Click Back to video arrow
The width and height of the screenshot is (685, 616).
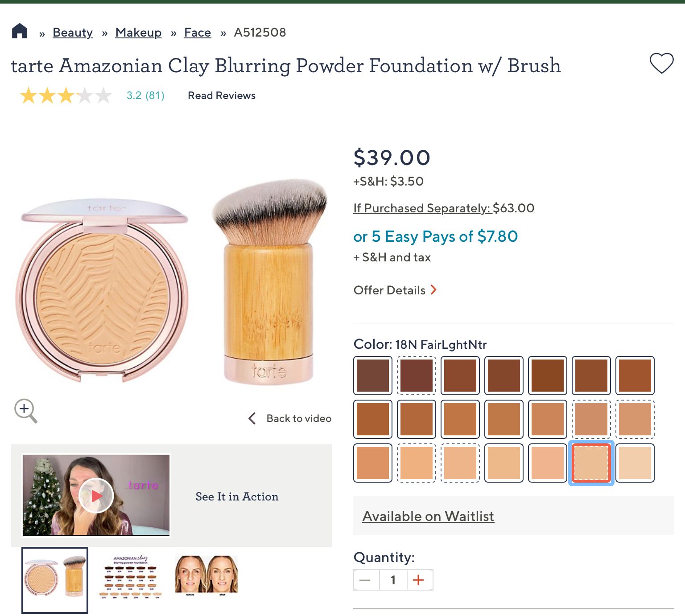(x=252, y=418)
